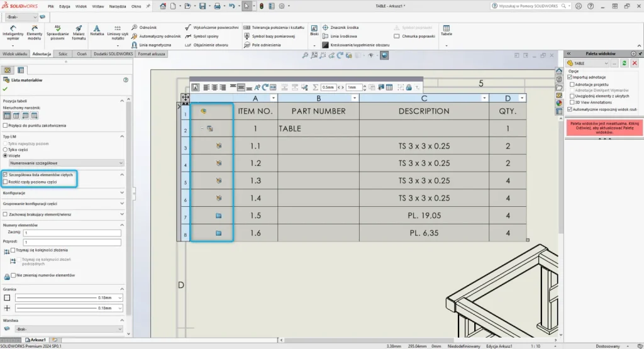Apply Automatyczny odnośnik
Viewport: 644px width, 349px height.
coord(156,36)
